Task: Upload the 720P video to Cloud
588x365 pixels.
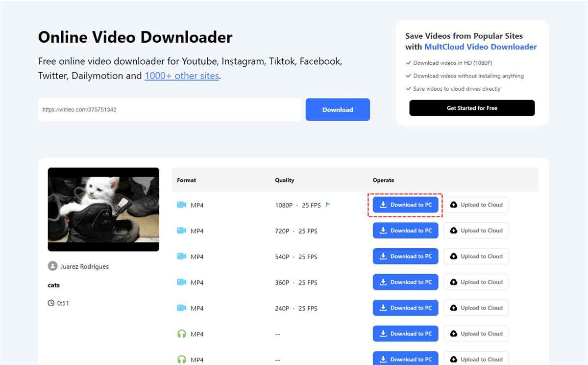Action: pyautogui.click(x=476, y=231)
